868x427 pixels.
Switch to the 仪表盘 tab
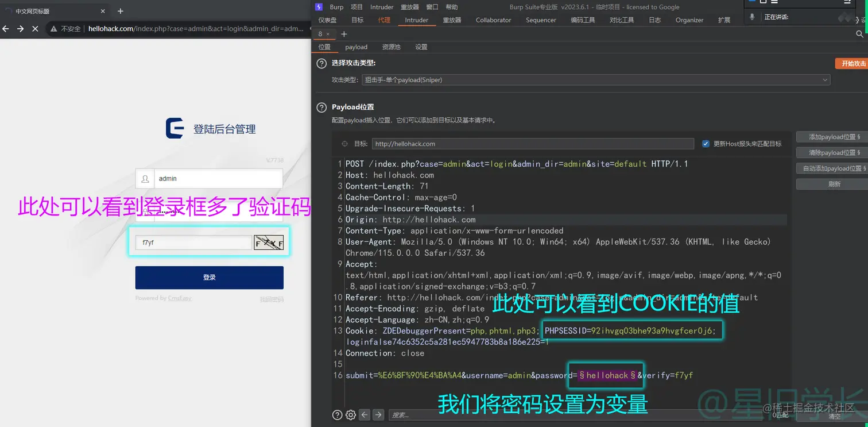point(328,20)
